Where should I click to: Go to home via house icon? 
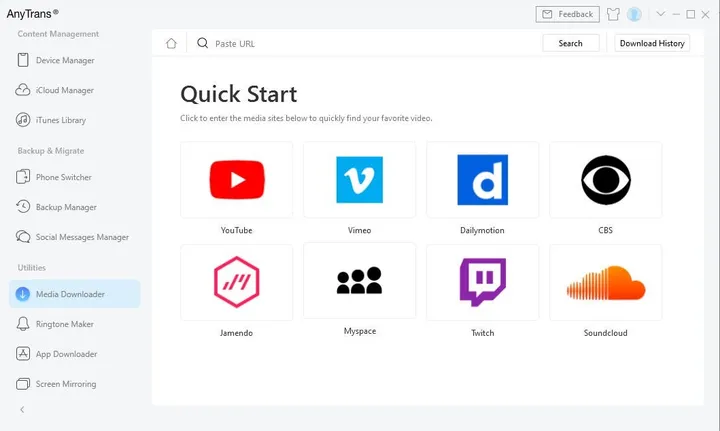click(x=171, y=44)
